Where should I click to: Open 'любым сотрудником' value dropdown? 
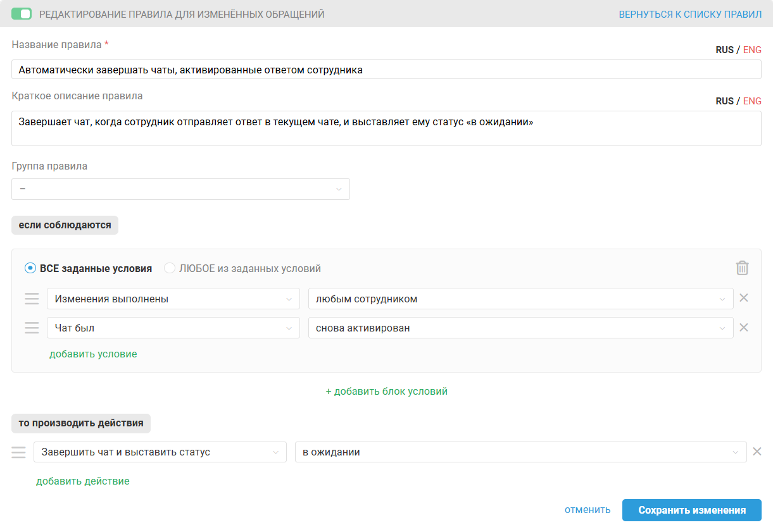tap(520, 299)
